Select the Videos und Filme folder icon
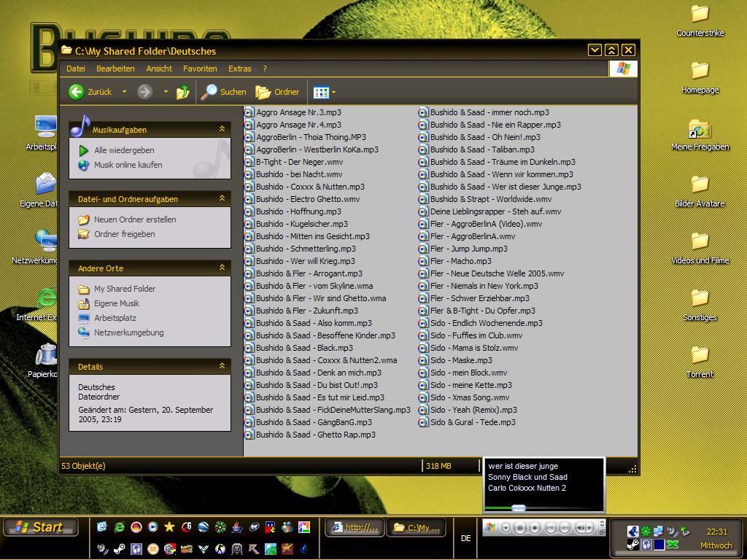 coord(700,241)
